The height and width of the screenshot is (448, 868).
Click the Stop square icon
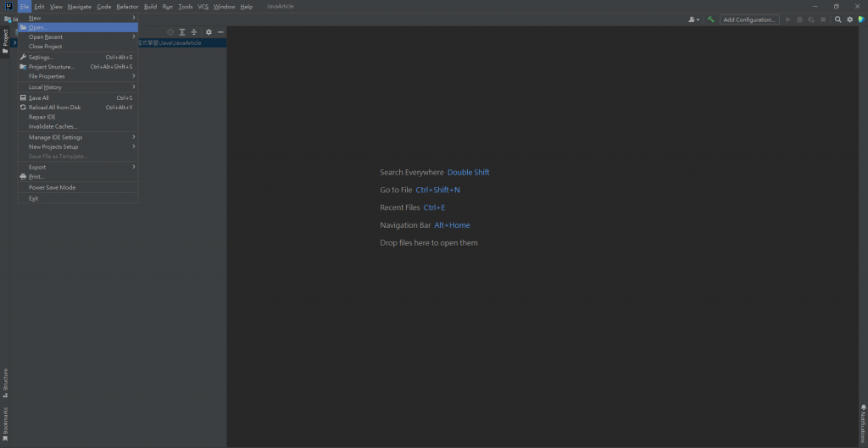823,19
